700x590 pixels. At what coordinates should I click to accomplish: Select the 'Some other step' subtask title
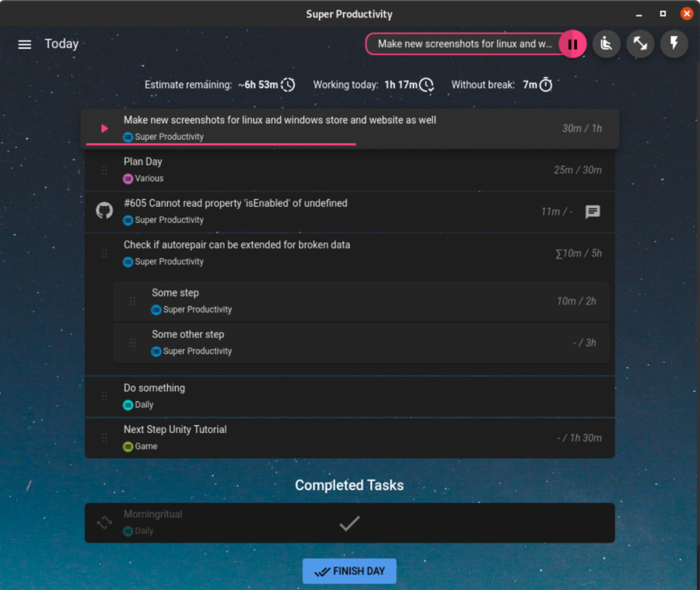click(188, 334)
